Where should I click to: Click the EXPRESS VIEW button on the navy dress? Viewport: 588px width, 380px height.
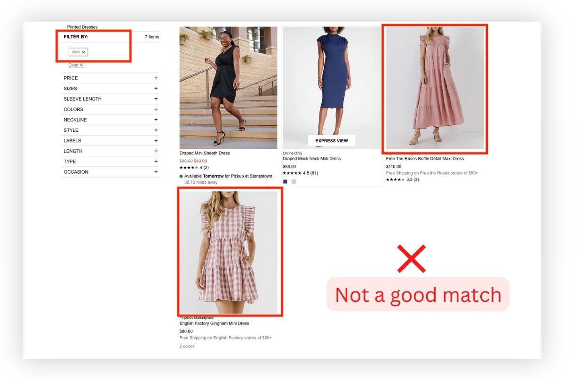point(332,140)
